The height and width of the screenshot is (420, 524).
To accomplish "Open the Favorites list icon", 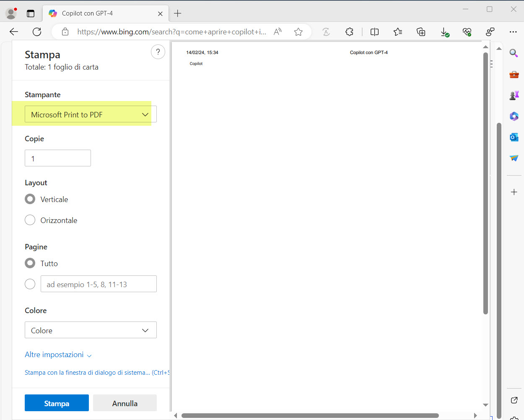I will point(398,32).
